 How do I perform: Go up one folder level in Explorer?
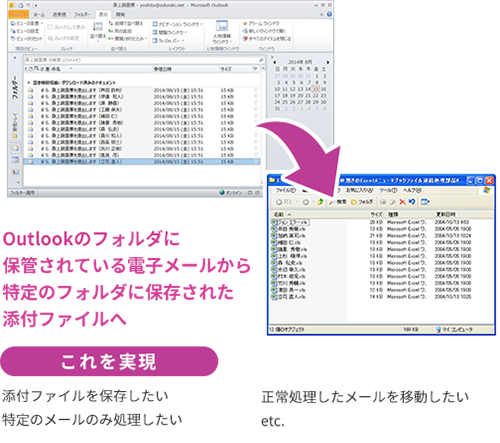click(320, 202)
